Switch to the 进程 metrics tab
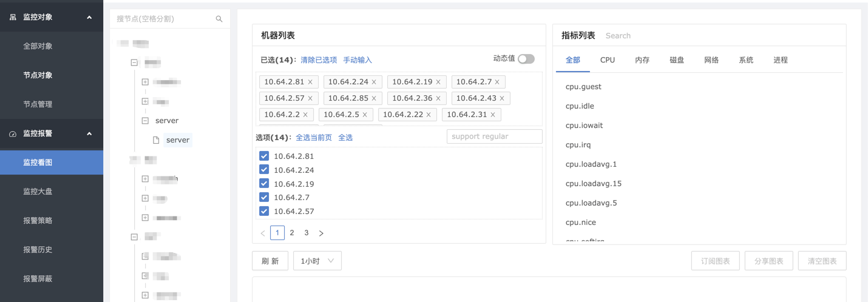 pos(781,60)
